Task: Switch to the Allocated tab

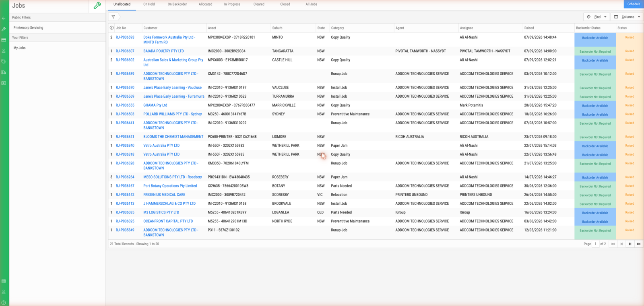Action: (x=205, y=4)
